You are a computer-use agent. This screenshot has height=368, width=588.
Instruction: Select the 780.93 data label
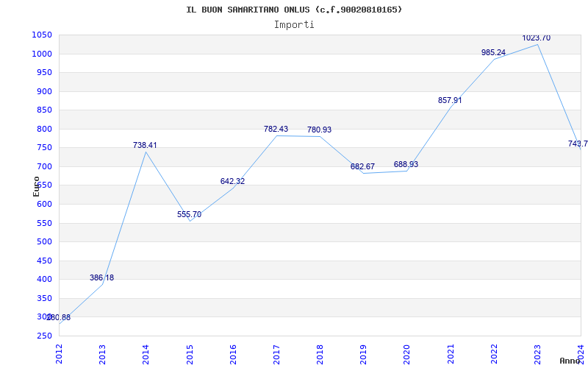pyautogui.click(x=320, y=130)
